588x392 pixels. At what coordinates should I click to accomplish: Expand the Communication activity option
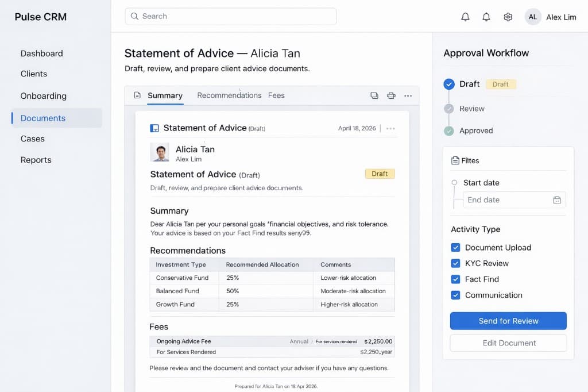point(455,295)
